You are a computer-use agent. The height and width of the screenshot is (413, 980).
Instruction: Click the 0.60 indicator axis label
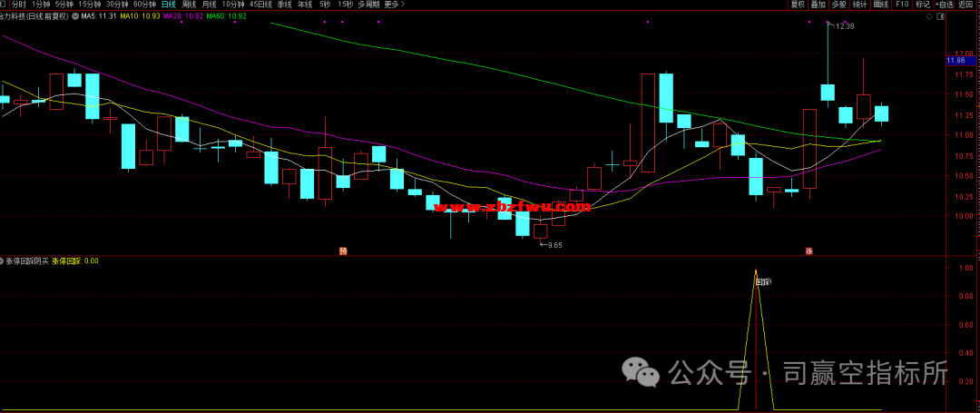(965, 325)
